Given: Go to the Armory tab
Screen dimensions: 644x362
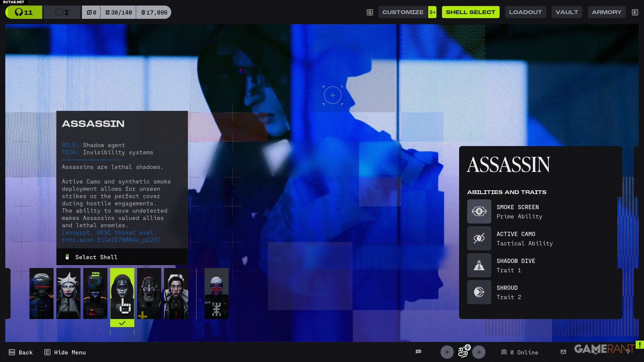Looking at the screenshot, I should pos(607,12).
